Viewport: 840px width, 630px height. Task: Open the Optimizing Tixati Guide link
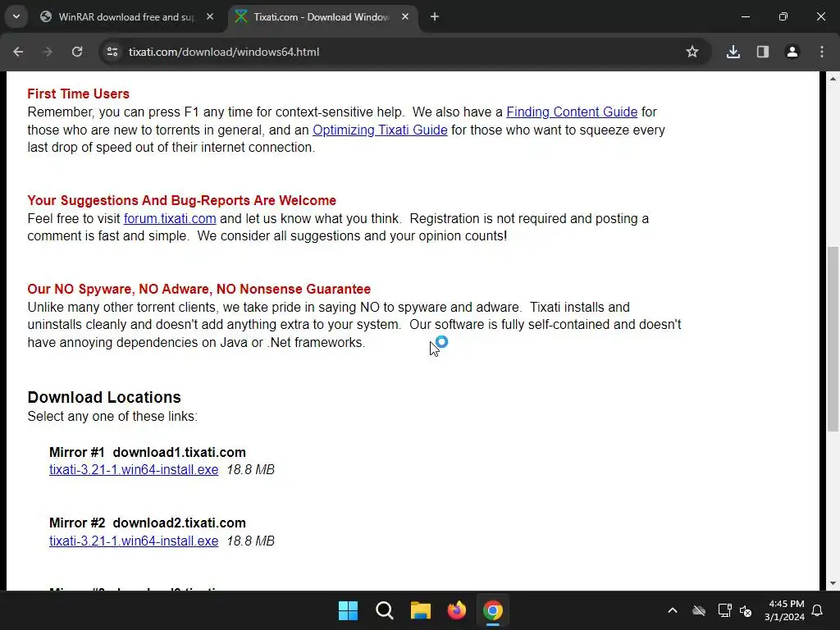[380, 130]
